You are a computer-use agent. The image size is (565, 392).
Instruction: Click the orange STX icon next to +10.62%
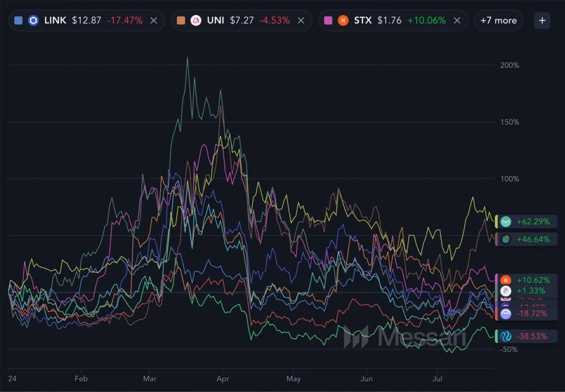coord(507,280)
